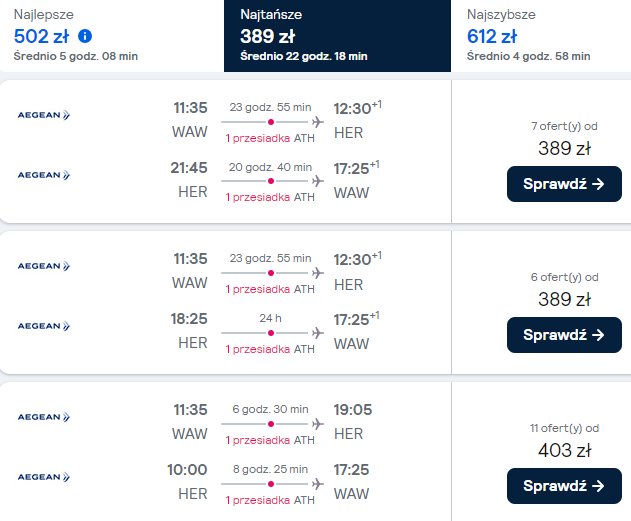
Task: Click the 403 zł price
Action: [x=565, y=449]
